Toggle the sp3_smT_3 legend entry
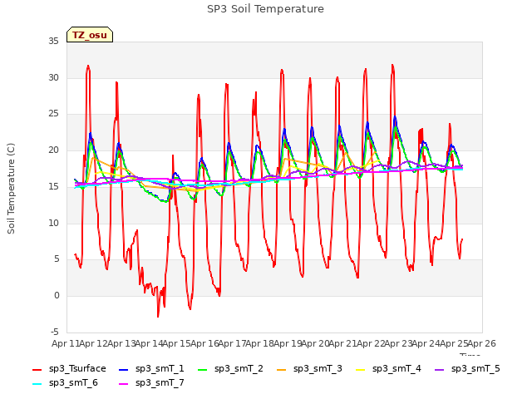This screenshot has width=532, height=399. [x=309, y=369]
